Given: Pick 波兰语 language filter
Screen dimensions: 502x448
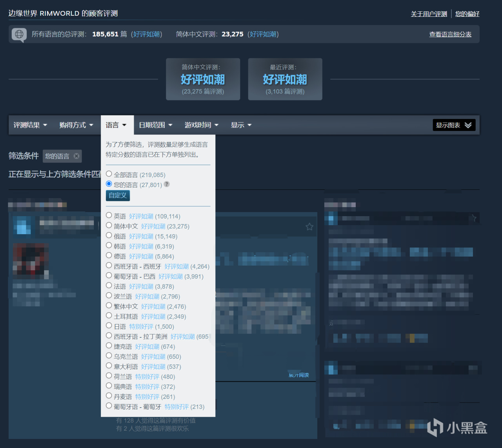Looking at the screenshot, I should pyautogui.click(x=109, y=295).
